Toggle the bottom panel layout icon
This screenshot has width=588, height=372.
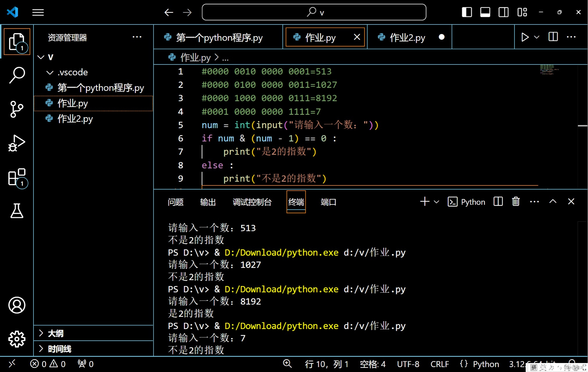pos(485,12)
